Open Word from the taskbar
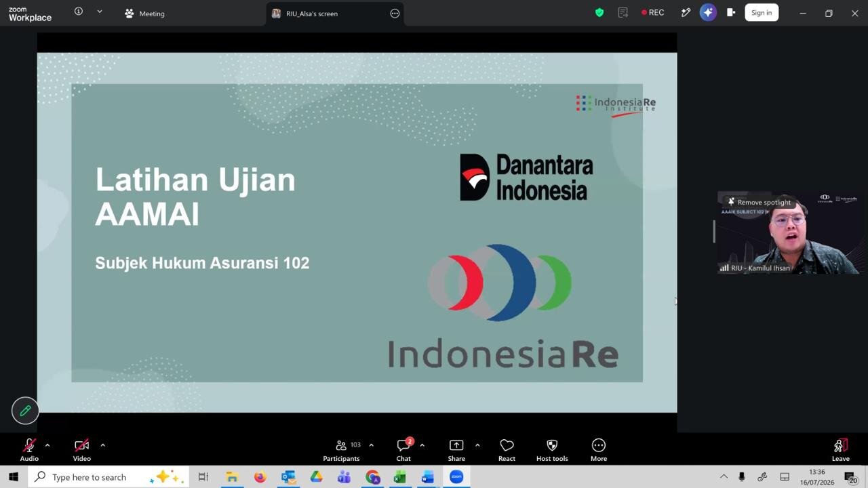Viewport: 868px width, 488px height. point(428,477)
